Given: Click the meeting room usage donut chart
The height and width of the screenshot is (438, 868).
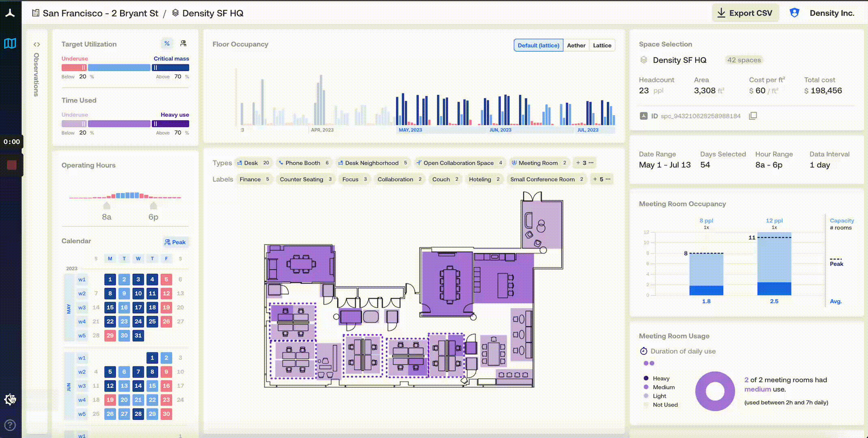Looking at the screenshot, I should tap(715, 391).
